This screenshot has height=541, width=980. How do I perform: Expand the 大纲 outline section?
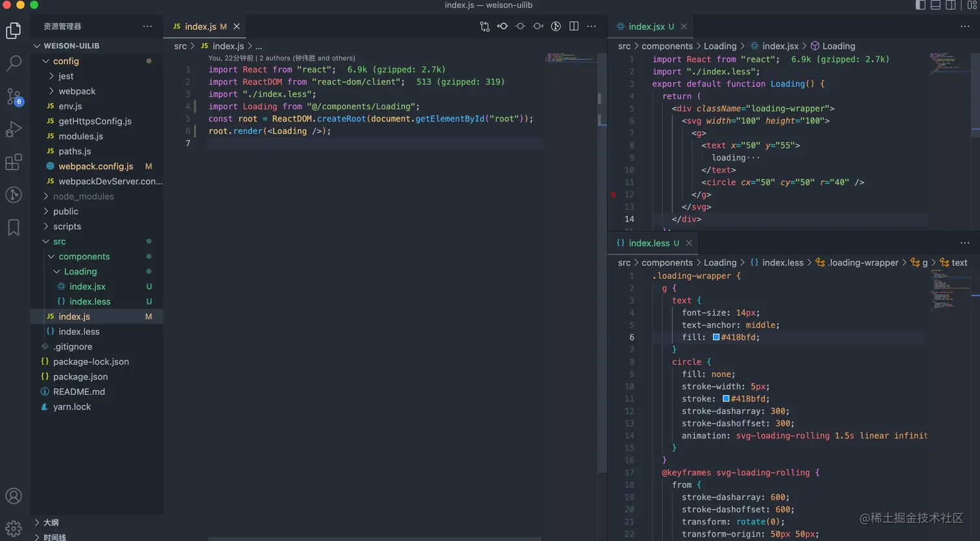(51, 523)
